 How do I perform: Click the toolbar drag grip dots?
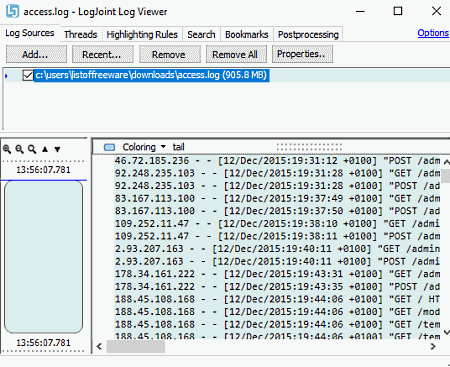(x=309, y=147)
